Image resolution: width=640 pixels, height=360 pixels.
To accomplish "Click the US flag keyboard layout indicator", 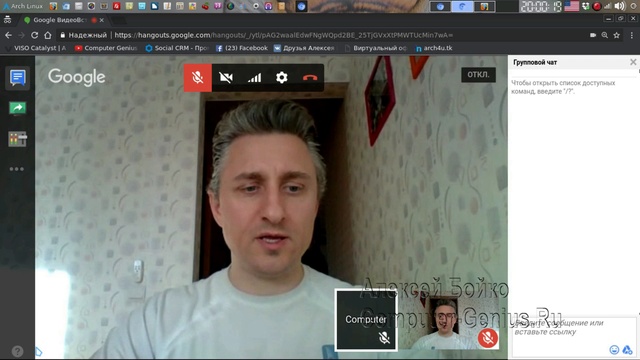I will point(571,6).
